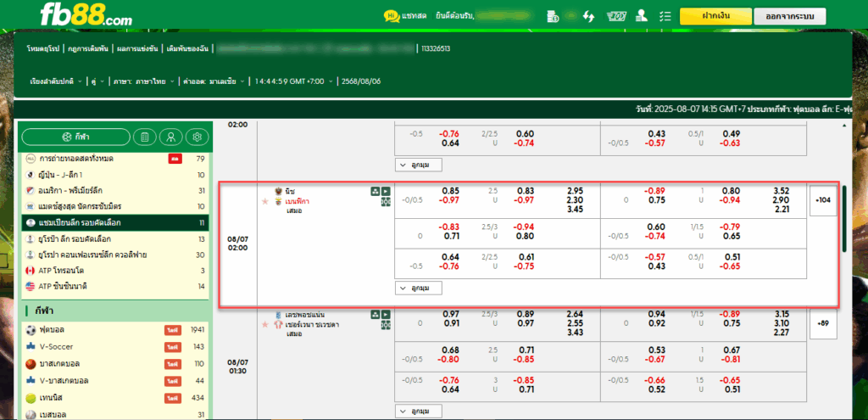The height and width of the screenshot is (420, 868).
Task: Favorite the เลชพอซแน่น match star
Action: click(x=265, y=324)
